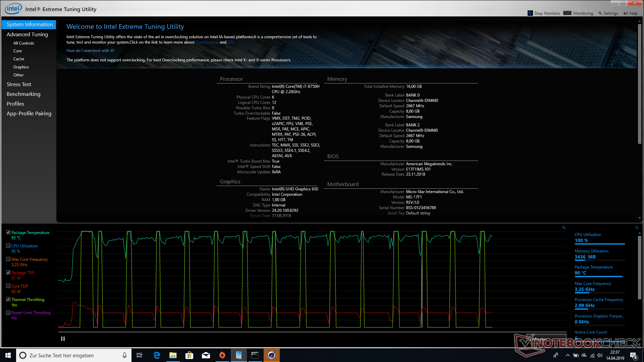Disable the Thermal Throttling checkbox
644x362 pixels.
(8, 299)
